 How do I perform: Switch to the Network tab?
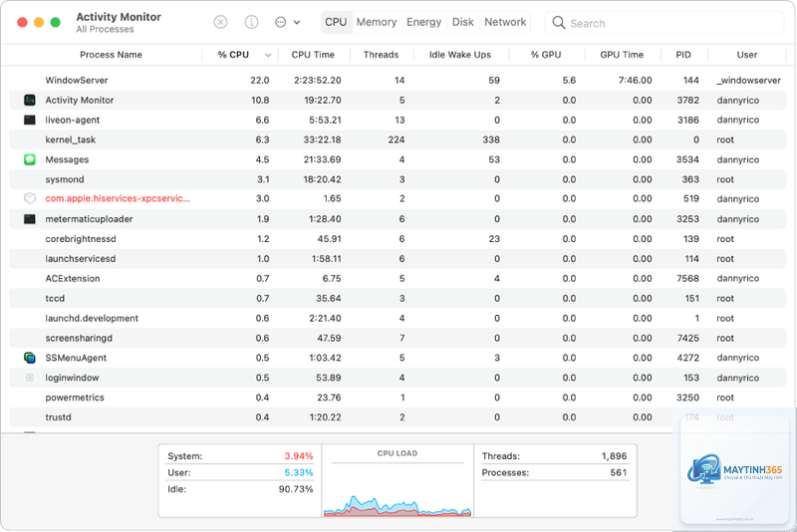[505, 22]
